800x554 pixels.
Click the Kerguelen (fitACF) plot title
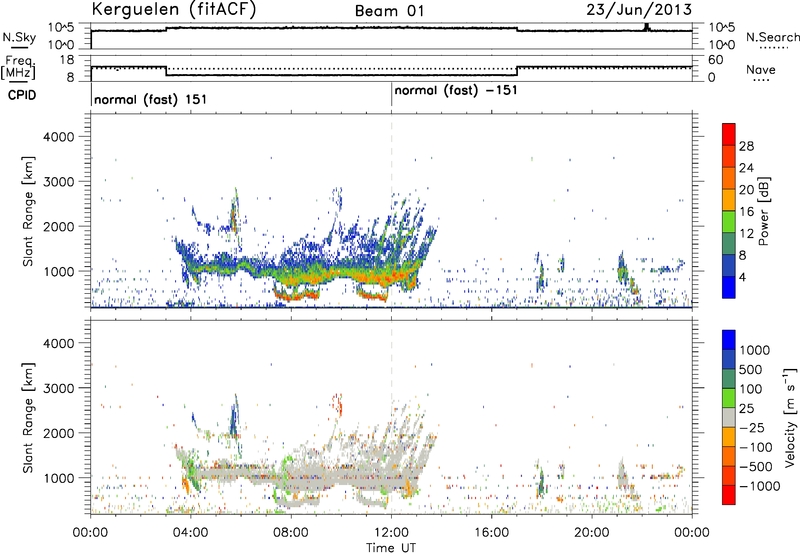173,10
